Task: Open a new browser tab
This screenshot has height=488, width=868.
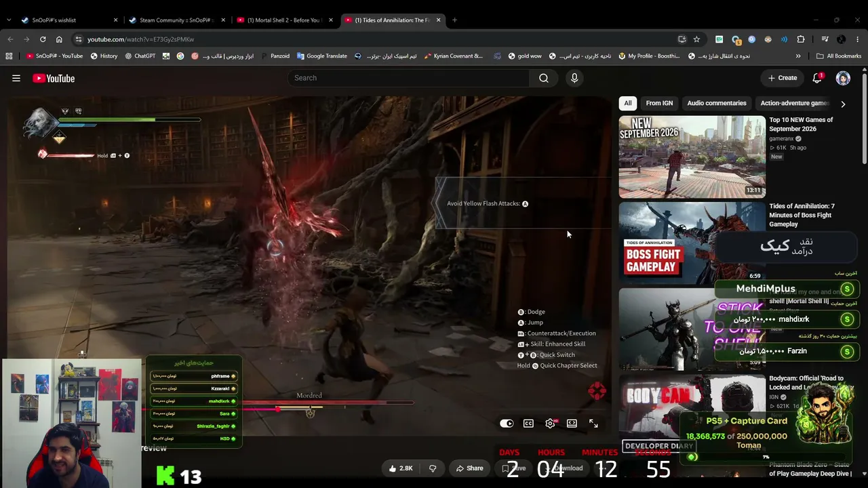Action: tap(454, 20)
